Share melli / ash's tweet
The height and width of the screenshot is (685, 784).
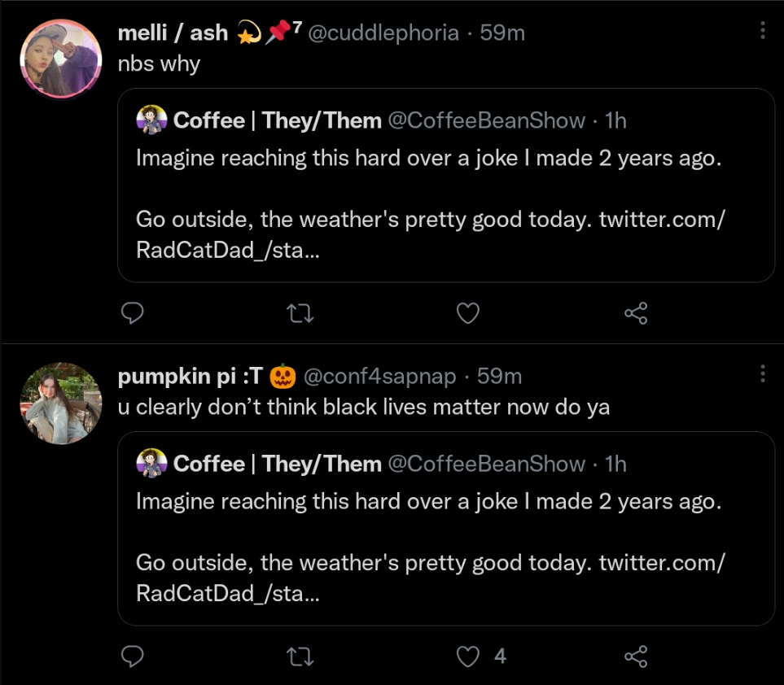coord(636,313)
